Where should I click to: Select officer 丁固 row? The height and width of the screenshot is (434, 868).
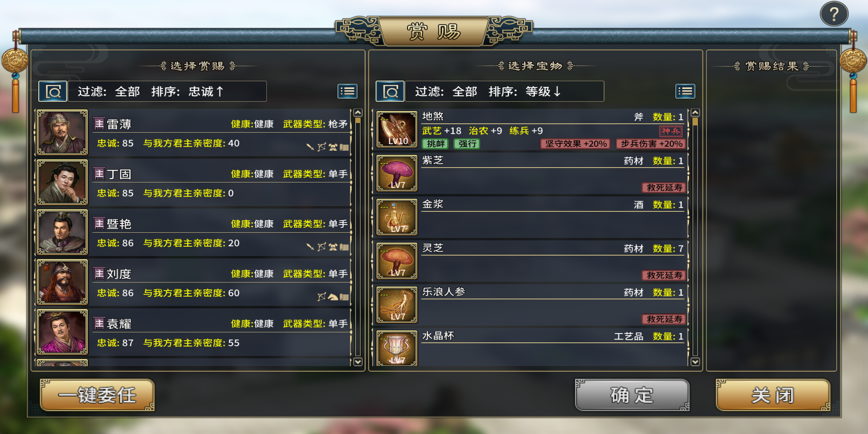click(x=194, y=182)
